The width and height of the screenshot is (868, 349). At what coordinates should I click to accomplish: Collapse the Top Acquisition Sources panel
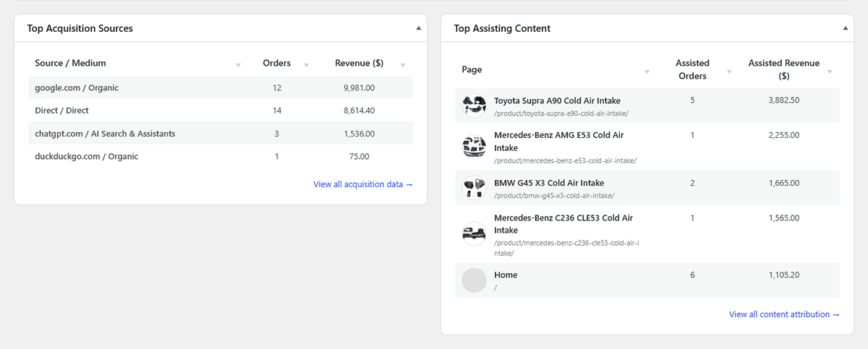(x=418, y=28)
